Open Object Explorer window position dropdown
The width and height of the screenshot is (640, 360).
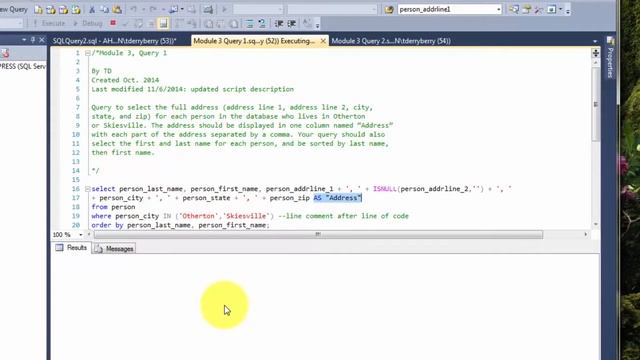tap(24, 40)
